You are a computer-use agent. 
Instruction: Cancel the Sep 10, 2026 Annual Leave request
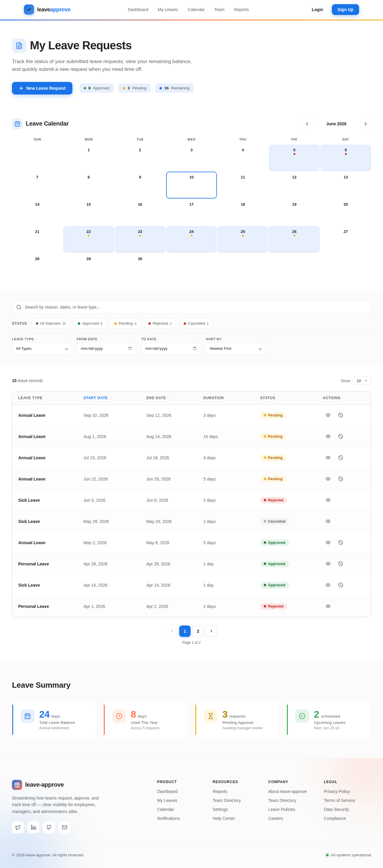click(341, 415)
